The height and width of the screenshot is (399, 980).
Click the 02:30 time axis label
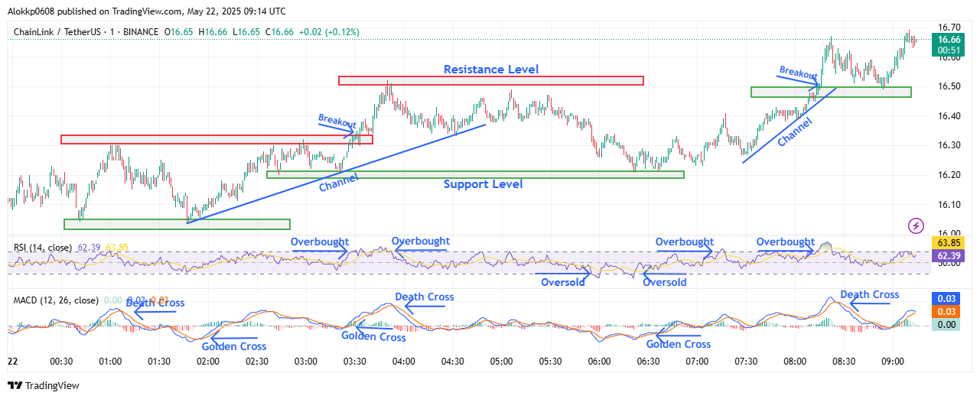pyautogui.click(x=257, y=361)
